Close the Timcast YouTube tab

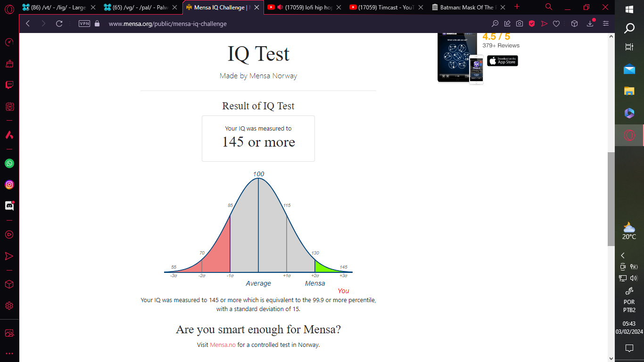click(421, 8)
